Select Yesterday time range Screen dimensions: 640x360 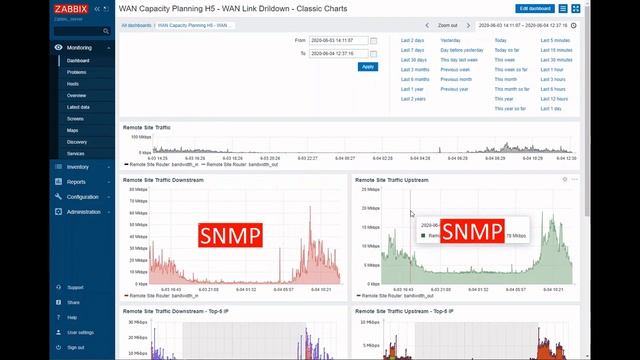click(450, 40)
